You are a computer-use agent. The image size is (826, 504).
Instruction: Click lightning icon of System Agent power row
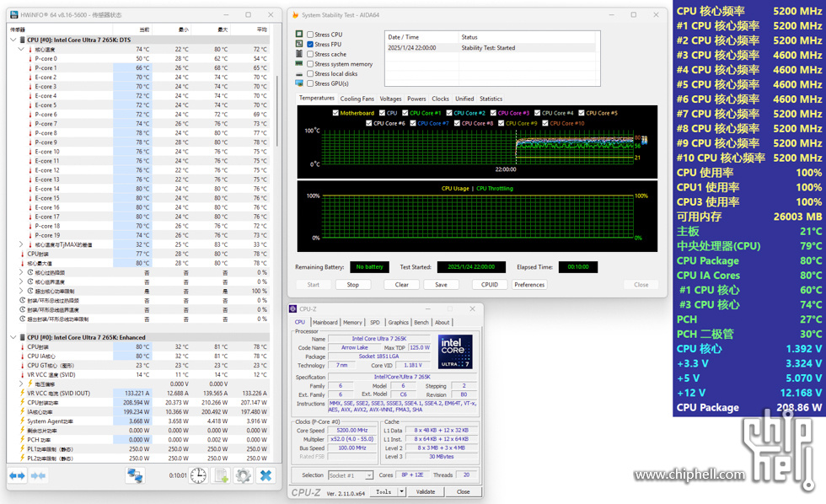(x=22, y=421)
